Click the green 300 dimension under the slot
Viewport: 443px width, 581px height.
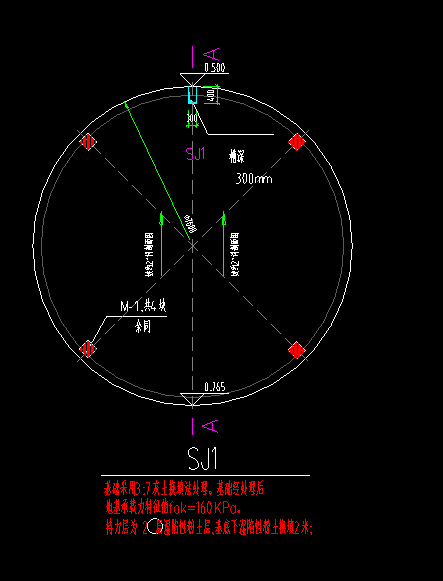point(192,118)
